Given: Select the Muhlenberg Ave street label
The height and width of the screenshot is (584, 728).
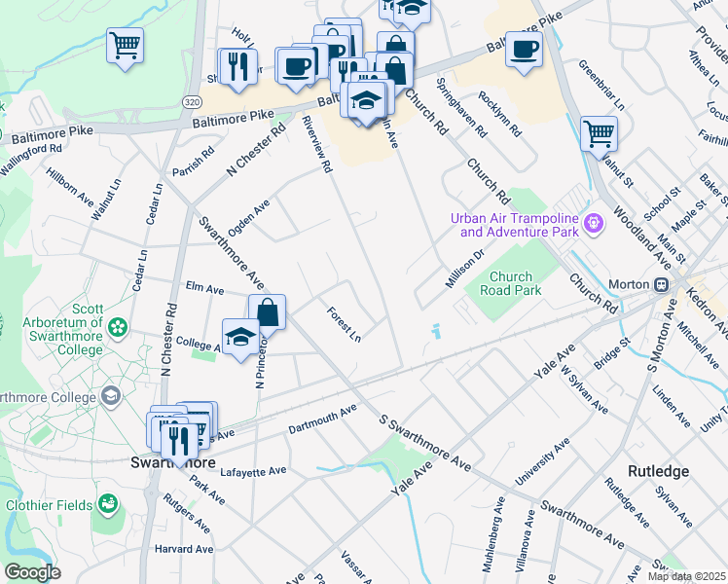Looking at the screenshot, I should point(493,534).
